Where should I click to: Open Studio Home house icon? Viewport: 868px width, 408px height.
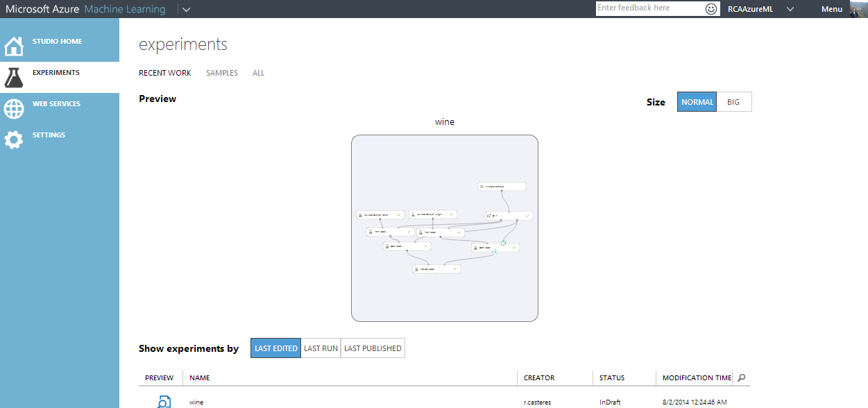tap(14, 46)
